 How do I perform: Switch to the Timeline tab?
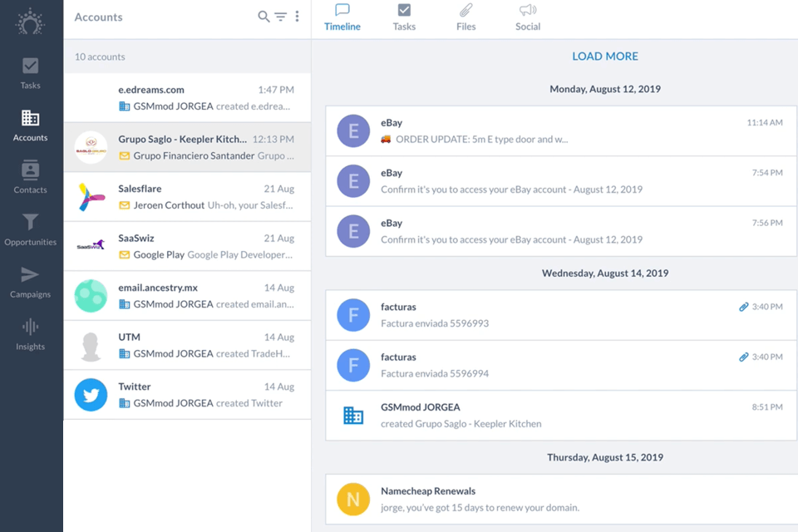(x=342, y=18)
